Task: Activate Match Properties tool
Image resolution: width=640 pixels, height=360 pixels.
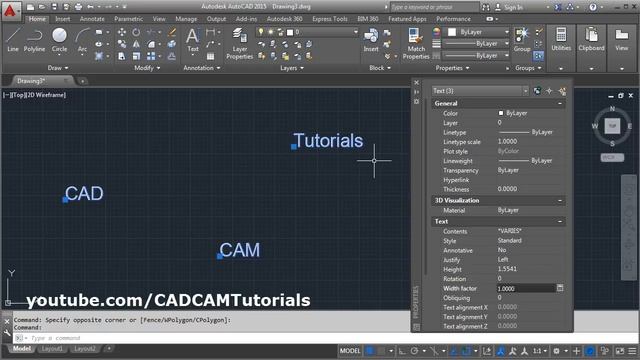Action: pyautogui.click(x=416, y=44)
